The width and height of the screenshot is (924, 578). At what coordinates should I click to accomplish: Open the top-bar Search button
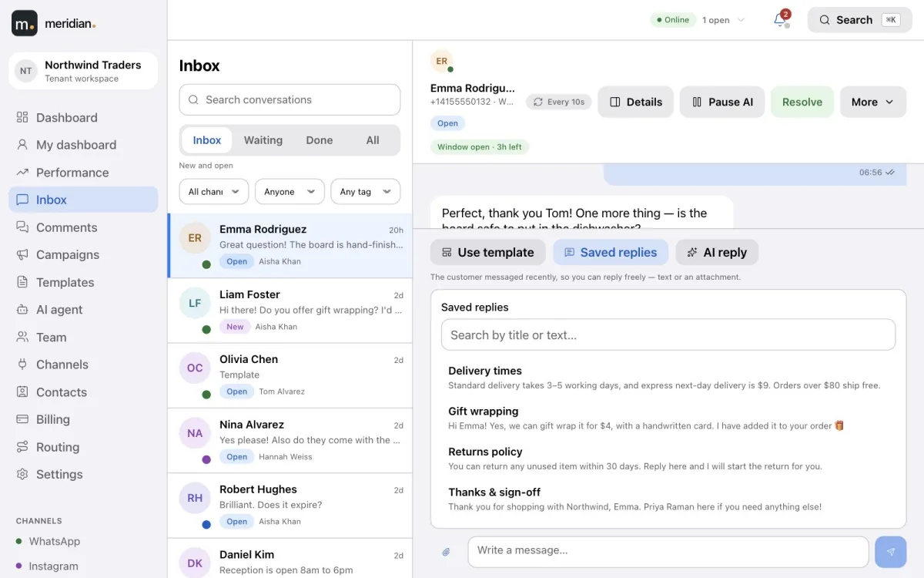(x=859, y=20)
